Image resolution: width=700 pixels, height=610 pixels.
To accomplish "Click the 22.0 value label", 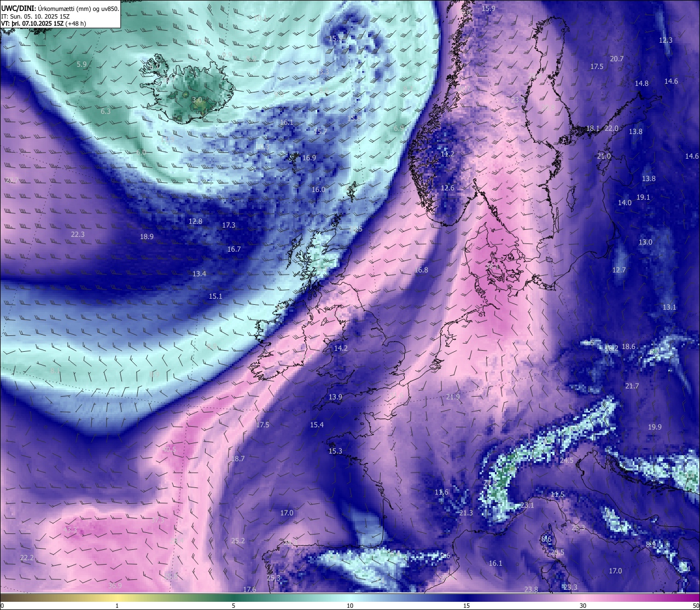I will tap(611, 129).
